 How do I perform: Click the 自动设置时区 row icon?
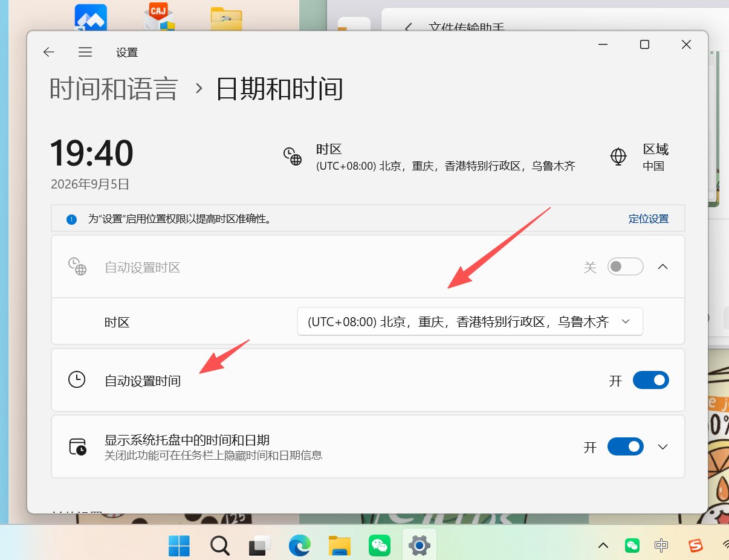tap(77, 266)
